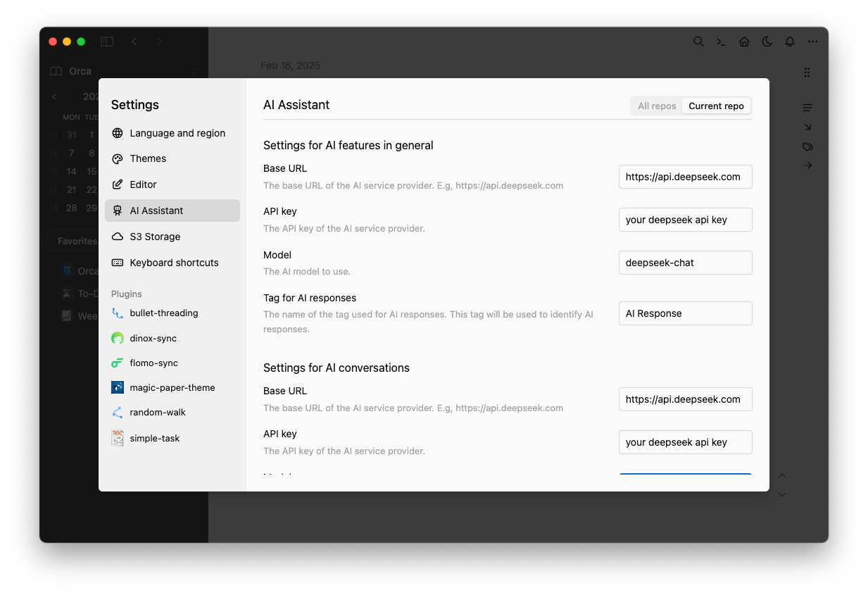The image size is (868, 595).
Task: Select day 7 in the calendar
Action: pyautogui.click(x=72, y=153)
